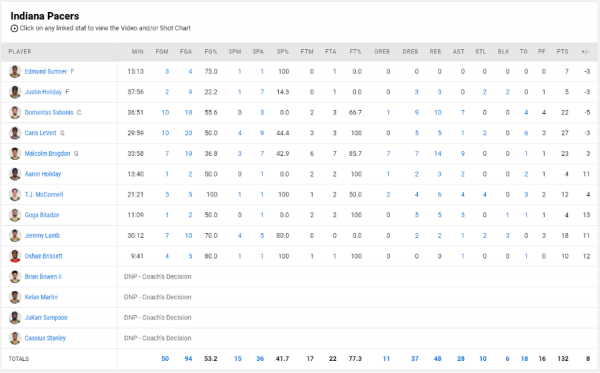Select the PTS column header
This screenshot has height=373, width=600.
(x=562, y=52)
